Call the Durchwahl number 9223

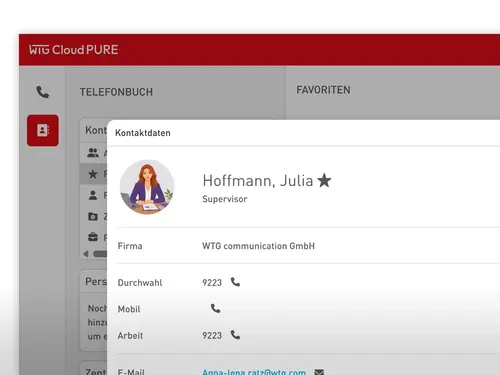pyautogui.click(x=235, y=282)
